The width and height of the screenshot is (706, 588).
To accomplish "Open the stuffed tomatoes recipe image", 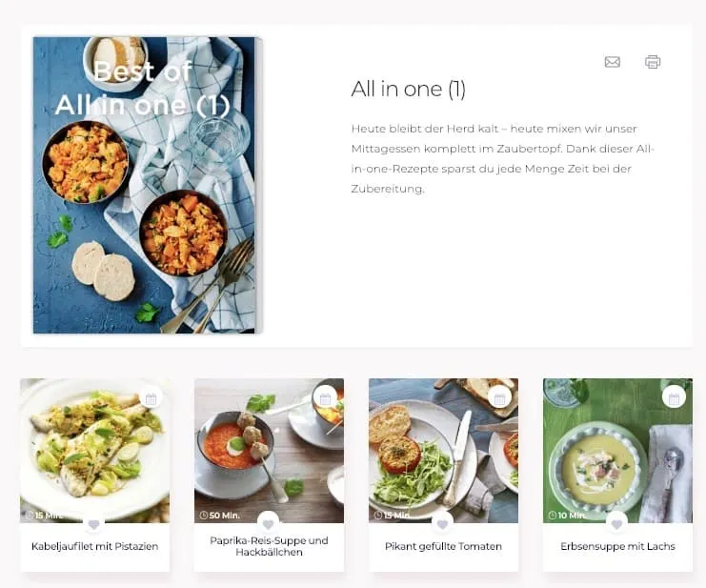I will pyautogui.click(x=443, y=450).
